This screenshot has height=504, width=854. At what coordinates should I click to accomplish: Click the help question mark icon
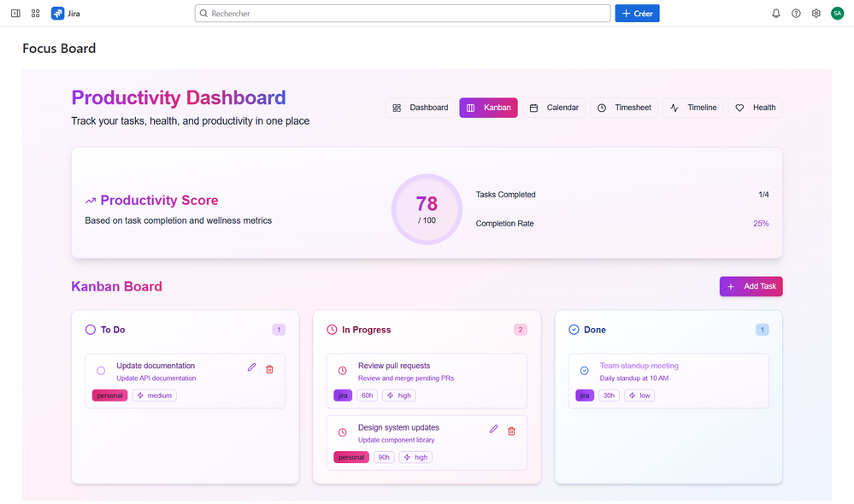tap(795, 13)
